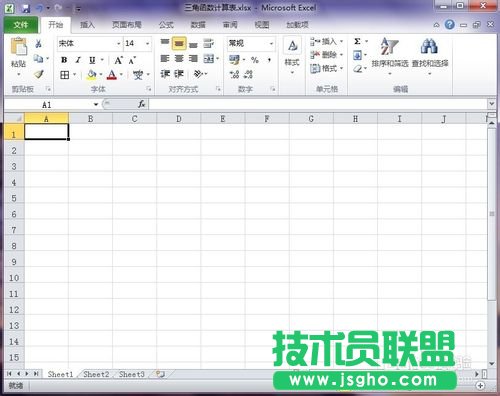The image size is (500, 396).
Task: Open font size dropdown showing 14
Action: point(147,44)
